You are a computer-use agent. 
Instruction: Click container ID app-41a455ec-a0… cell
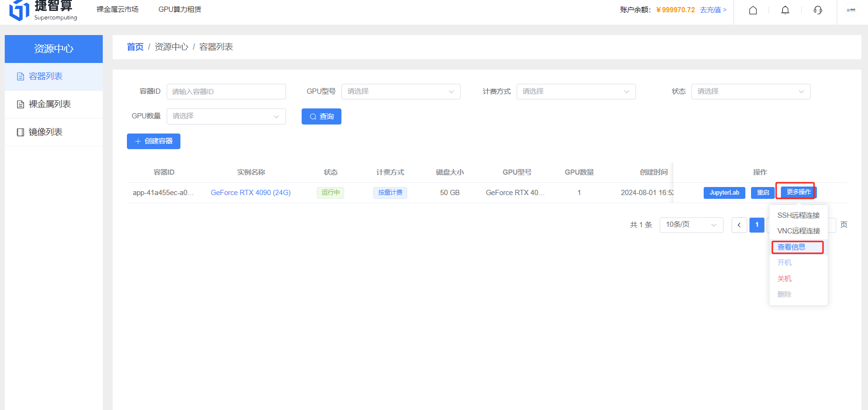(163, 193)
